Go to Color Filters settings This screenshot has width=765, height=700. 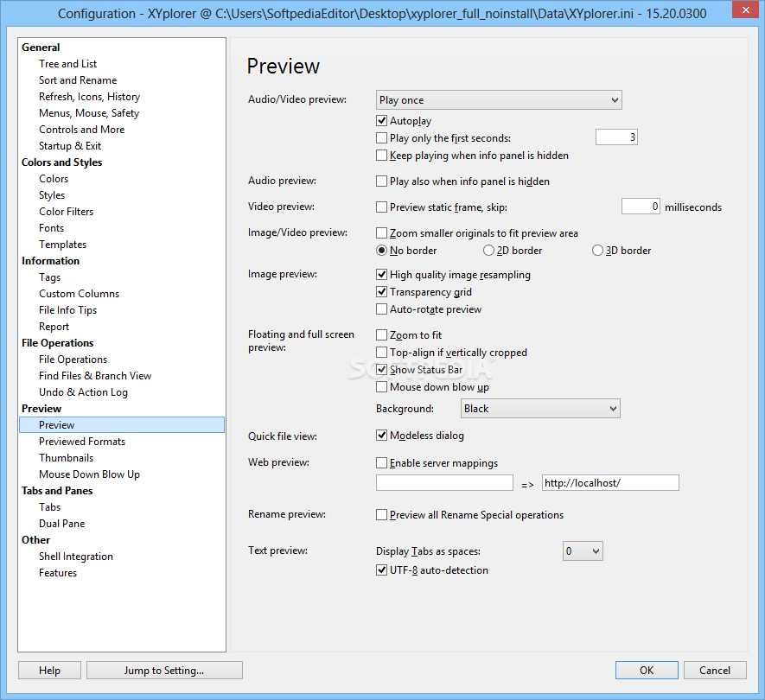[x=66, y=212]
